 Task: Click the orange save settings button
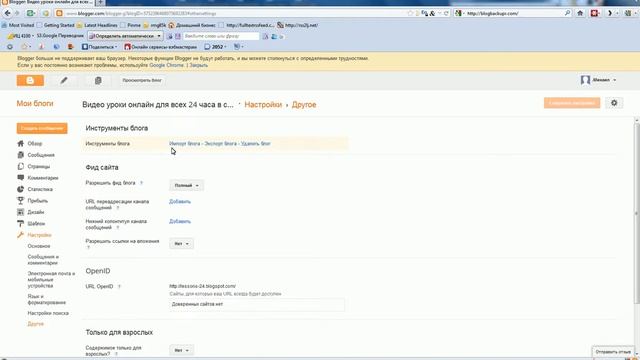pos(572,103)
